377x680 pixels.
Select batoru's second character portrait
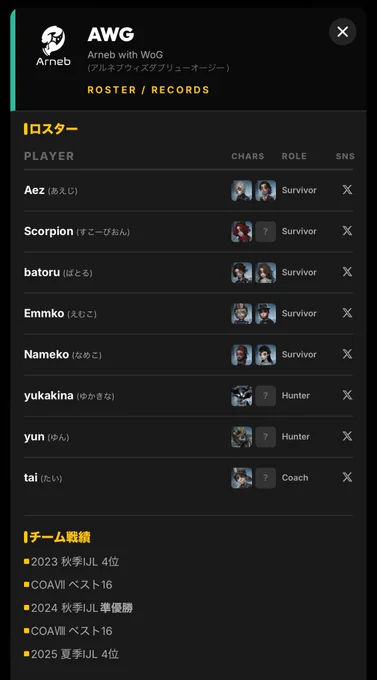pyautogui.click(x=266, y=273)
